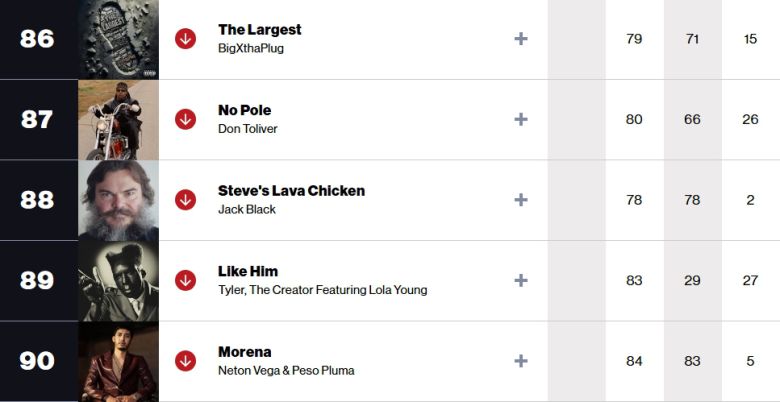Select the Jack Black portrait thumbnail
The width and height of the screenshot is (780, 402).
[x=118, y=200]
